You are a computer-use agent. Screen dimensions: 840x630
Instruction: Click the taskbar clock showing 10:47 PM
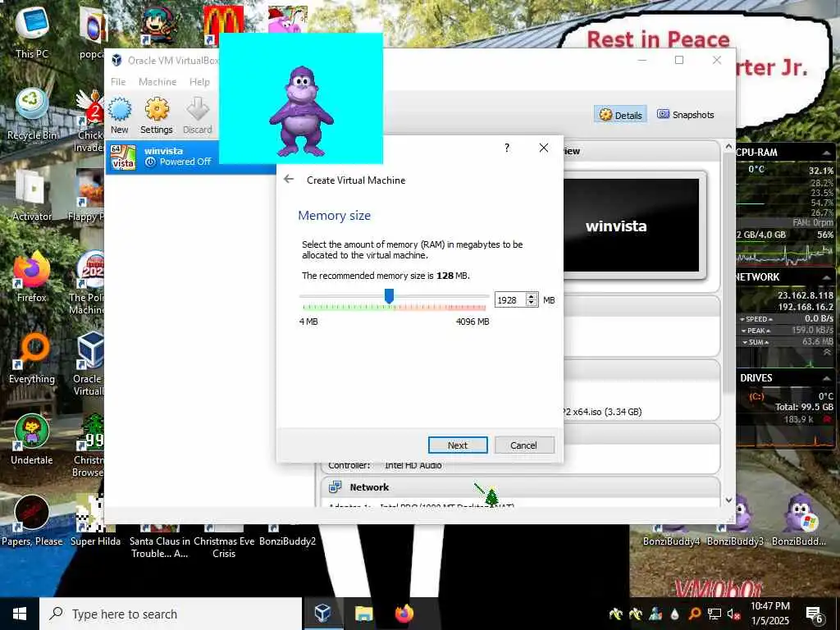click(x=769, y=614)
